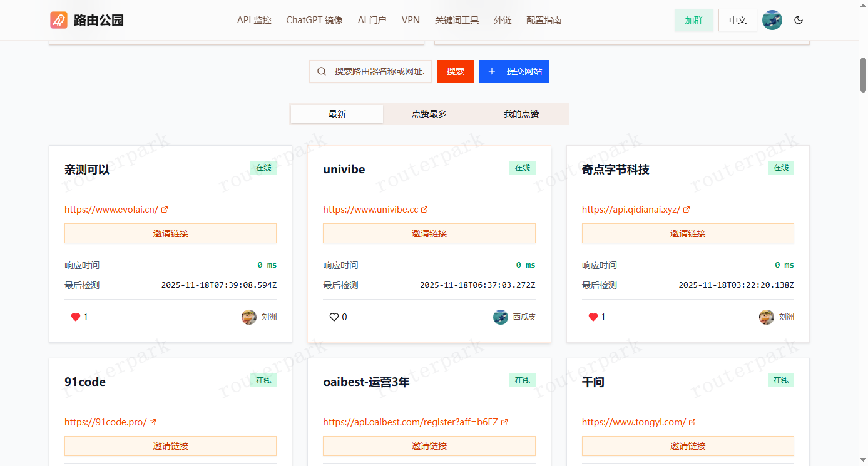Viewport: 868px width, 466px height.
Task: Click 西瓜皮 avatar on univibe card
Action: (x=501, y=317)
